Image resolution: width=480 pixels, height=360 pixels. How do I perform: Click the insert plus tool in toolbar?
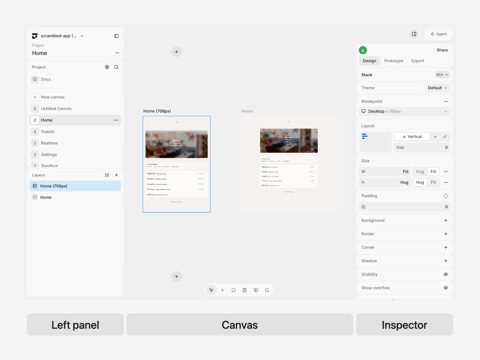pyautogui.click(x=222, y=290)
